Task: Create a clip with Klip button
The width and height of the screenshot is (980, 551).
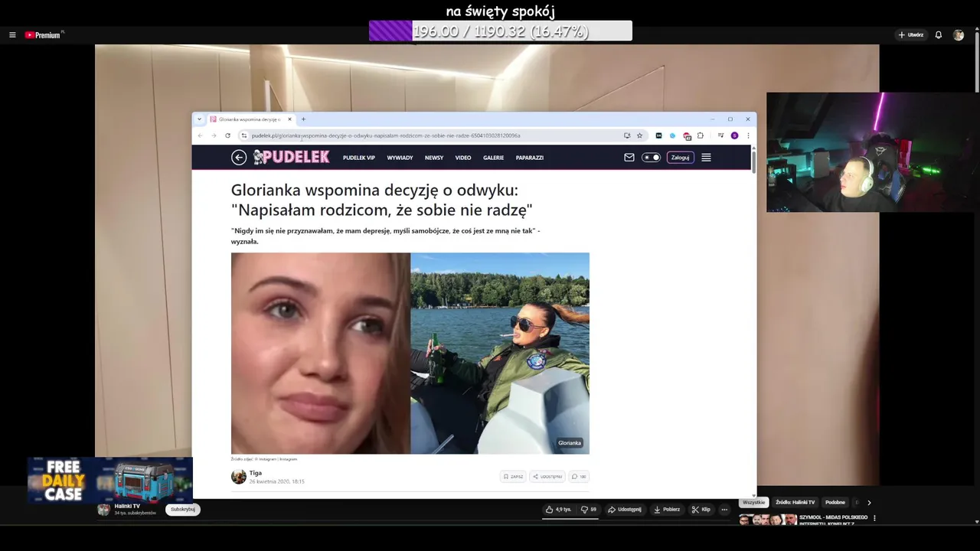Action: click(x=701, y=510)
